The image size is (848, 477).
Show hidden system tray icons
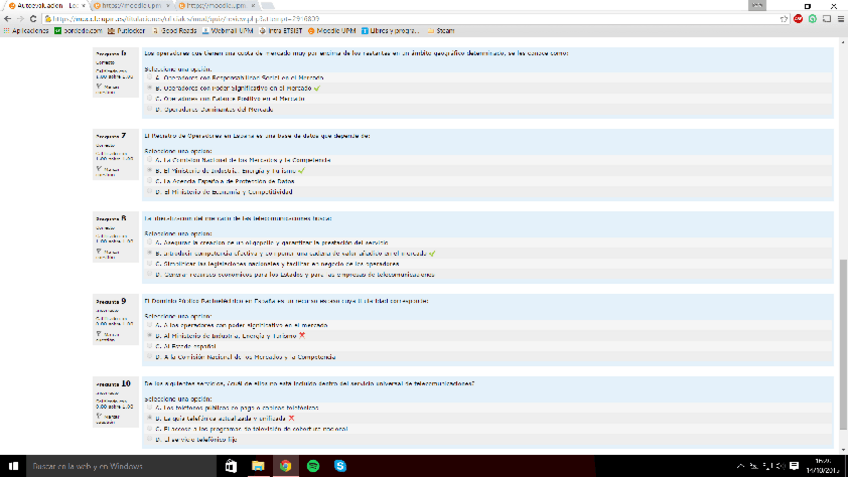point(741,466)
